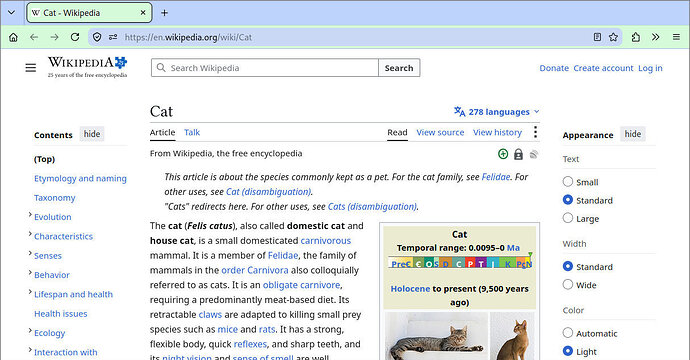
Task: Open the View source tab
Action: click(x=440, y=132)
